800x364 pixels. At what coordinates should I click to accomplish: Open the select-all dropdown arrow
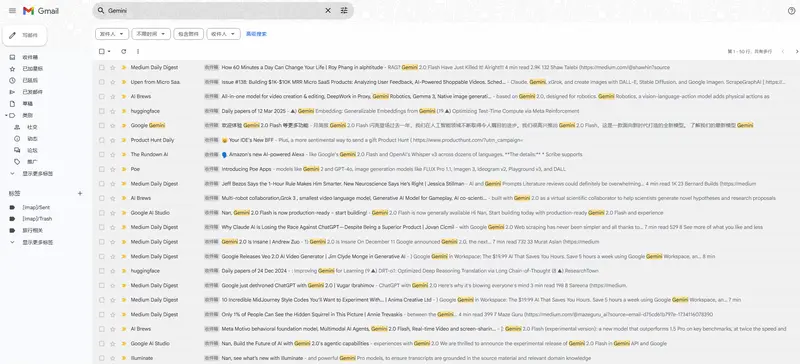(109, 52)
